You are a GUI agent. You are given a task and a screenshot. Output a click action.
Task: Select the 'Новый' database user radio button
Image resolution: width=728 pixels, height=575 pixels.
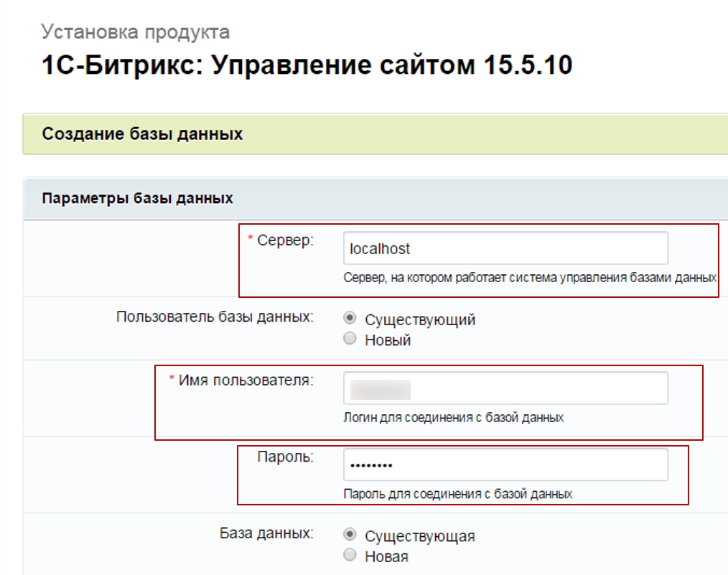350,338
